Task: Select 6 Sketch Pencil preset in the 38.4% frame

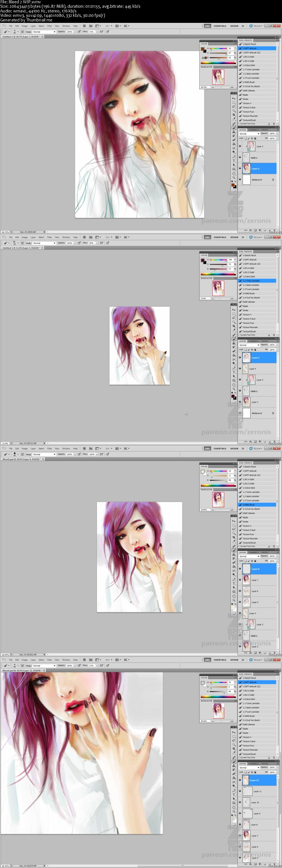Action: [257, 678]
